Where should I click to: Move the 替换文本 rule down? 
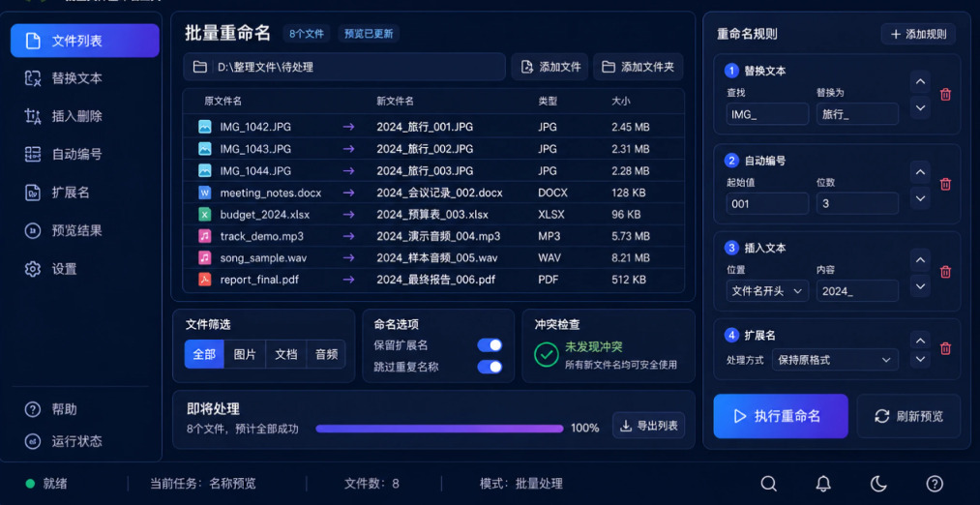[920, 108]
